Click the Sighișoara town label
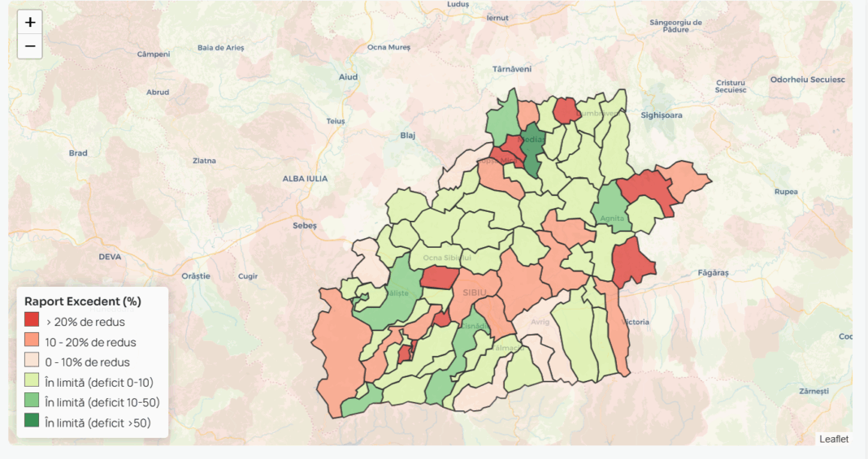Viewport: 868px width, 459px height. point(662,115)
